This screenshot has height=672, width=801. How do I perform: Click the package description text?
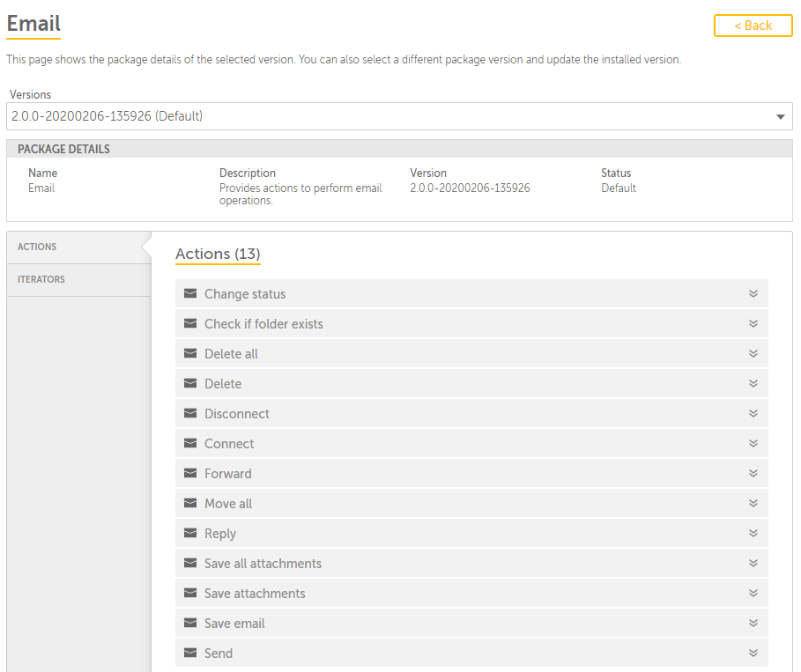tap(300, 194)
